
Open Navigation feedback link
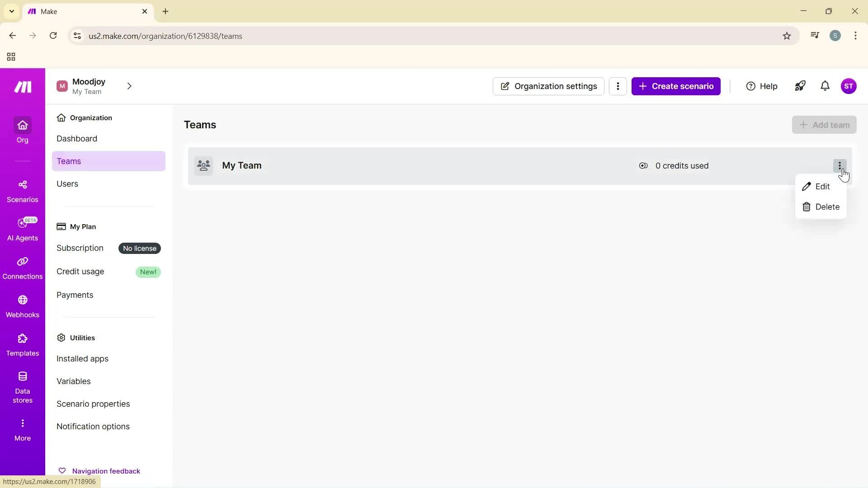click(106, 470)
